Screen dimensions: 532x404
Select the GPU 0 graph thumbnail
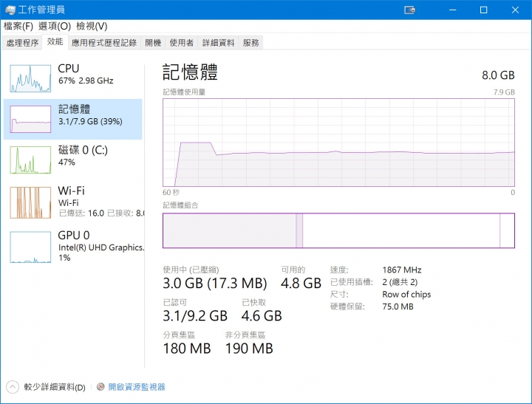point(30,247)
